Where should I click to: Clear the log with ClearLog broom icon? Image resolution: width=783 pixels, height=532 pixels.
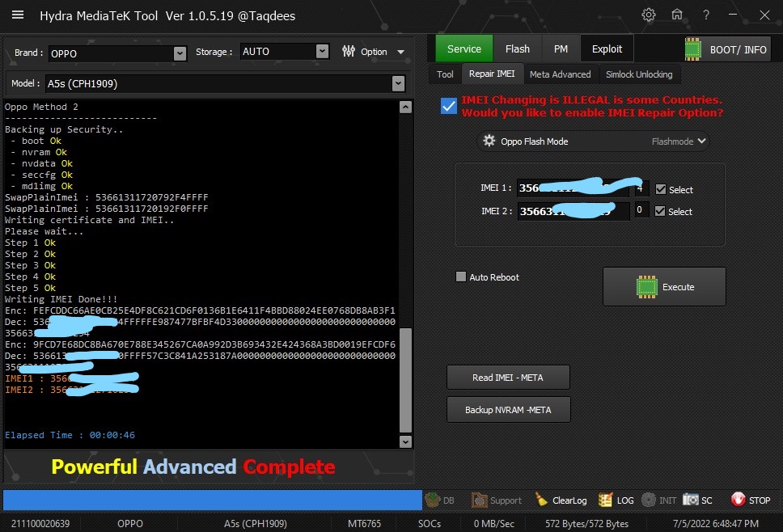[541, 500]
